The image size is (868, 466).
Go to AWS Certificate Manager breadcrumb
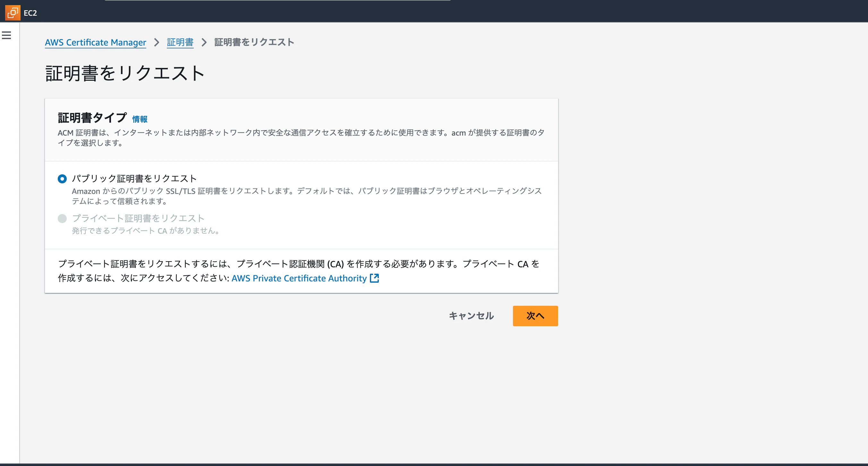[x=95, y=42]
